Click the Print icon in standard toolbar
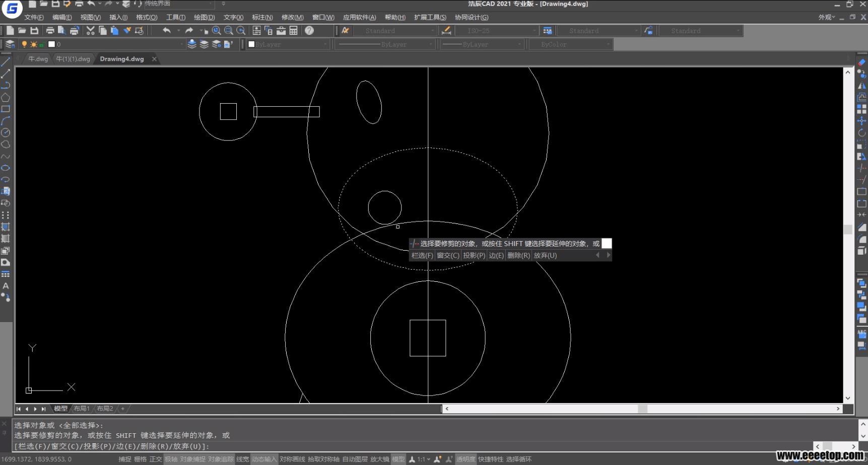Image resolution: width=868 pixels, height=465 pixels. click(50, 31)
